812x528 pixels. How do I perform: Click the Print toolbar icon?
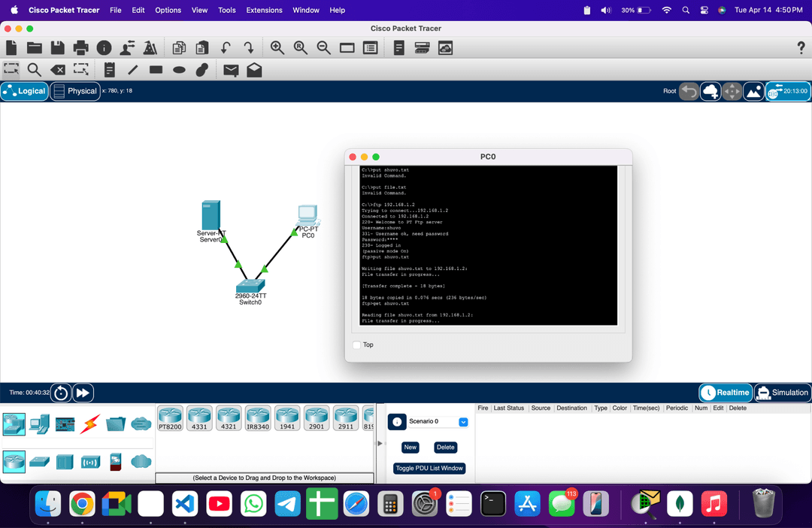[x=80, y=48]
